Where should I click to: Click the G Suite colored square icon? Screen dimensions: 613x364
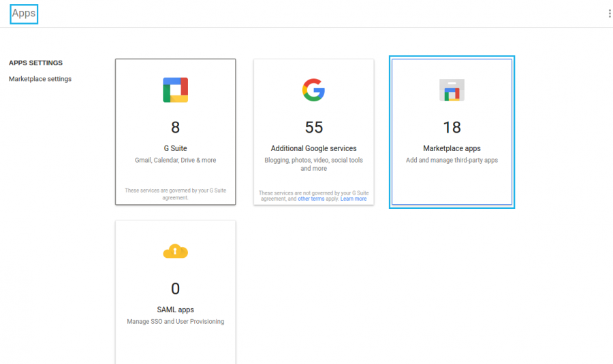tap(175, 90)
